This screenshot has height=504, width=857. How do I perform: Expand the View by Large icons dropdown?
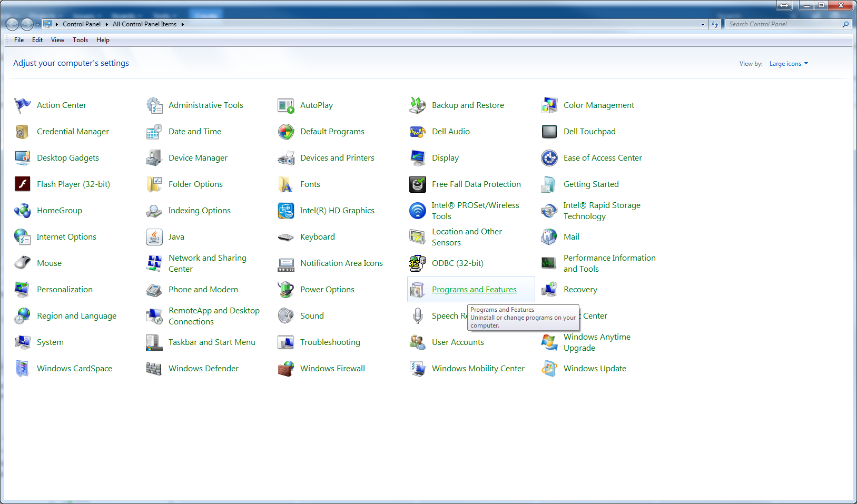[x=789, y=64]
